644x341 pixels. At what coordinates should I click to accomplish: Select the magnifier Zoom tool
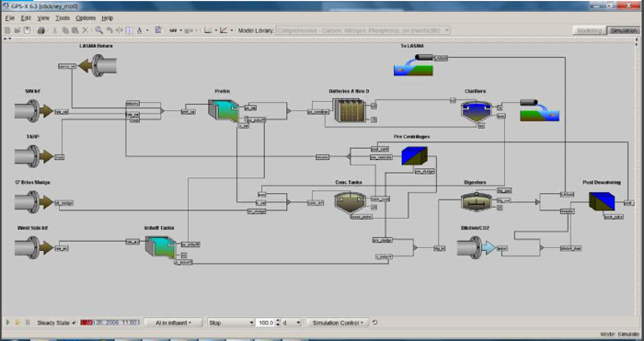99,30
